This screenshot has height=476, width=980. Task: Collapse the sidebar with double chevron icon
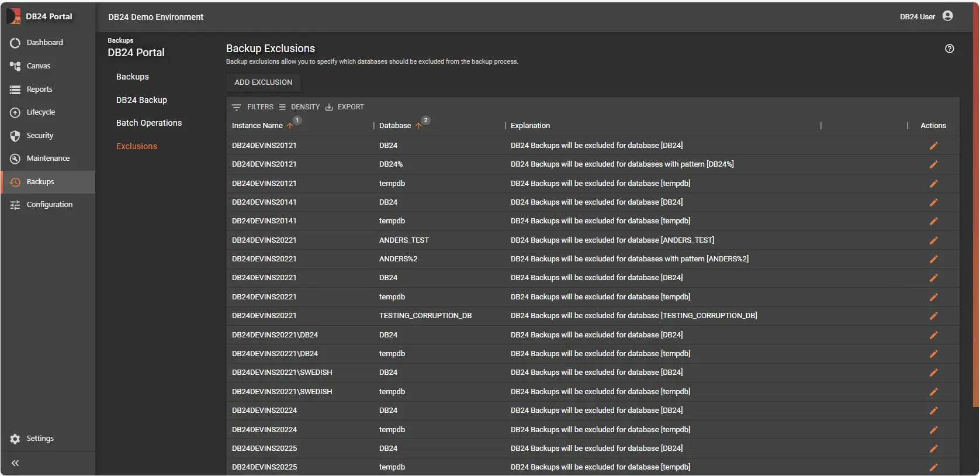click(15, 463)
